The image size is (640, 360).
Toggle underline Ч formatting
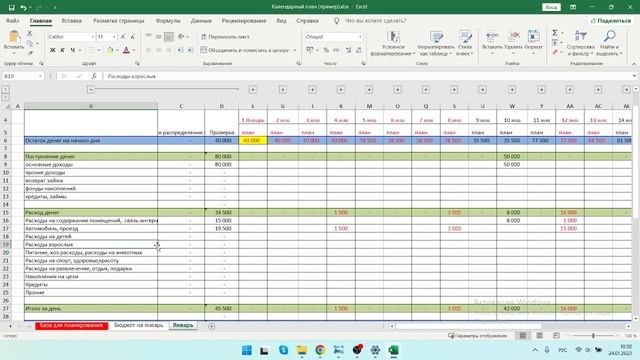pos(73,50)
